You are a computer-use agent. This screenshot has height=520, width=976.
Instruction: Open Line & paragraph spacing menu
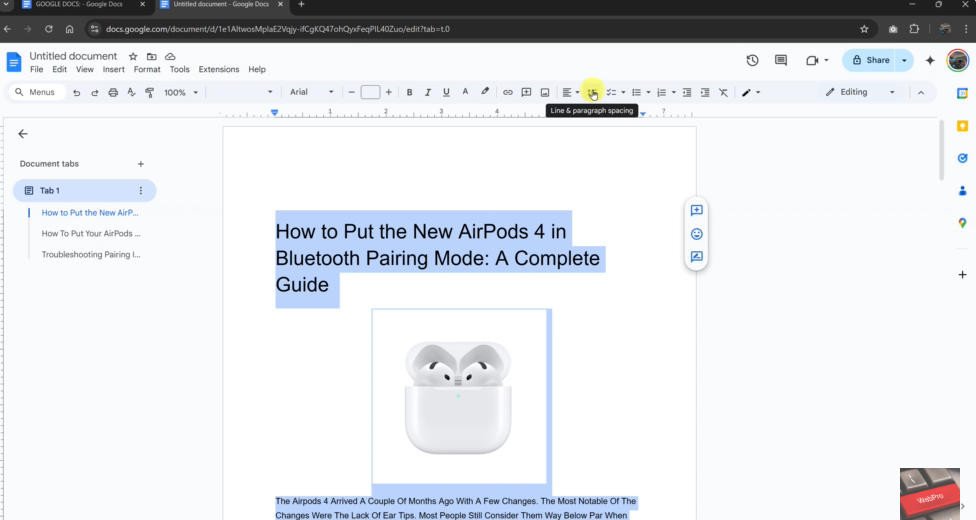593,92
